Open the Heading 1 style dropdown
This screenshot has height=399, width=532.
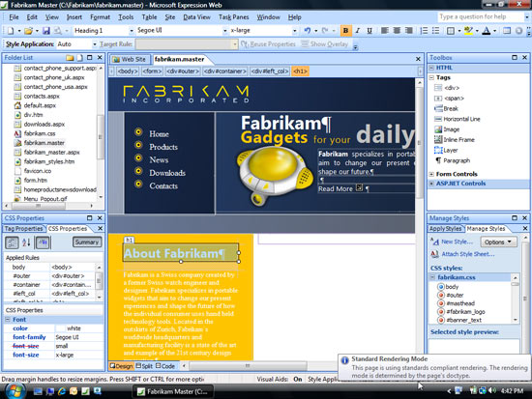132,31
